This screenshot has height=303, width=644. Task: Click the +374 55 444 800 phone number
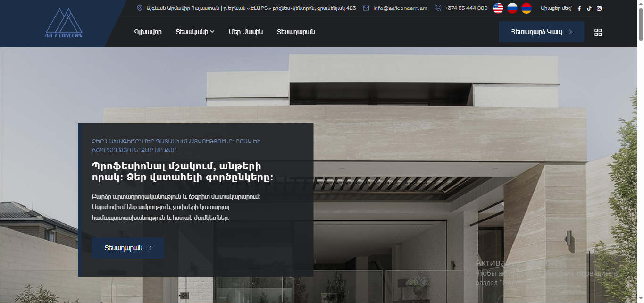point(466,8)
